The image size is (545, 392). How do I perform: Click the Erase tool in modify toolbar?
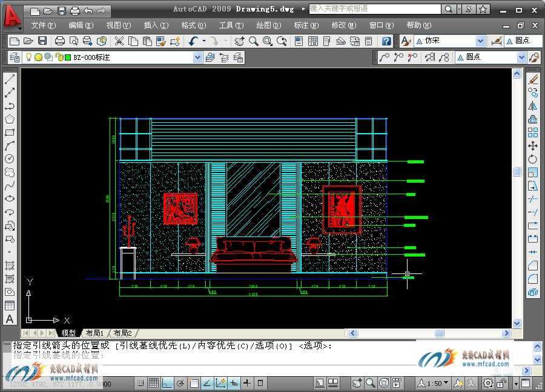[533, 79]
